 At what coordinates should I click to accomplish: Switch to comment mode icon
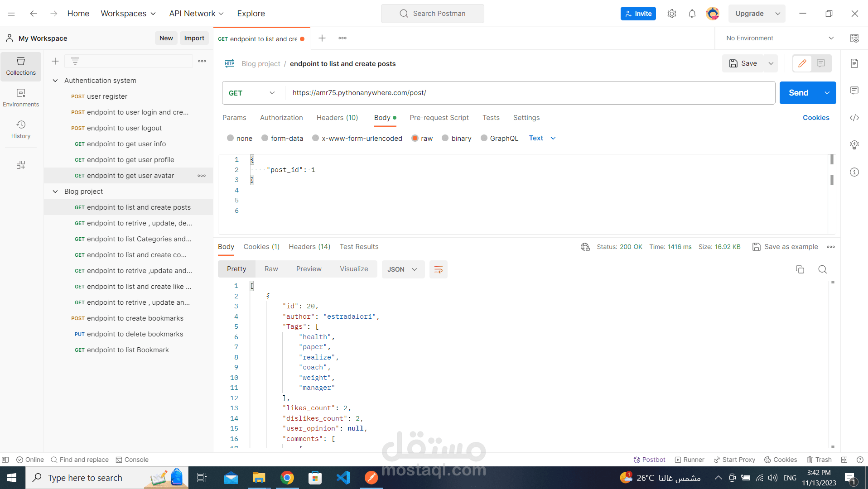click(821, 63)
